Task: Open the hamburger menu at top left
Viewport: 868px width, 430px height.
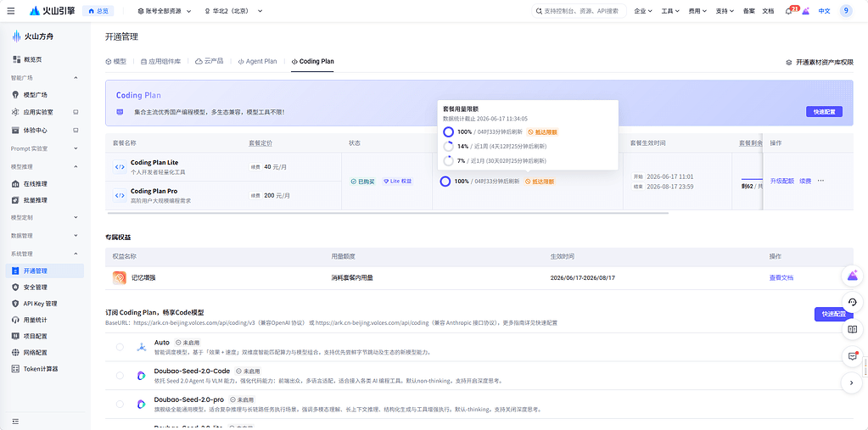Action: pyautogui.click(x=10, y=11)
